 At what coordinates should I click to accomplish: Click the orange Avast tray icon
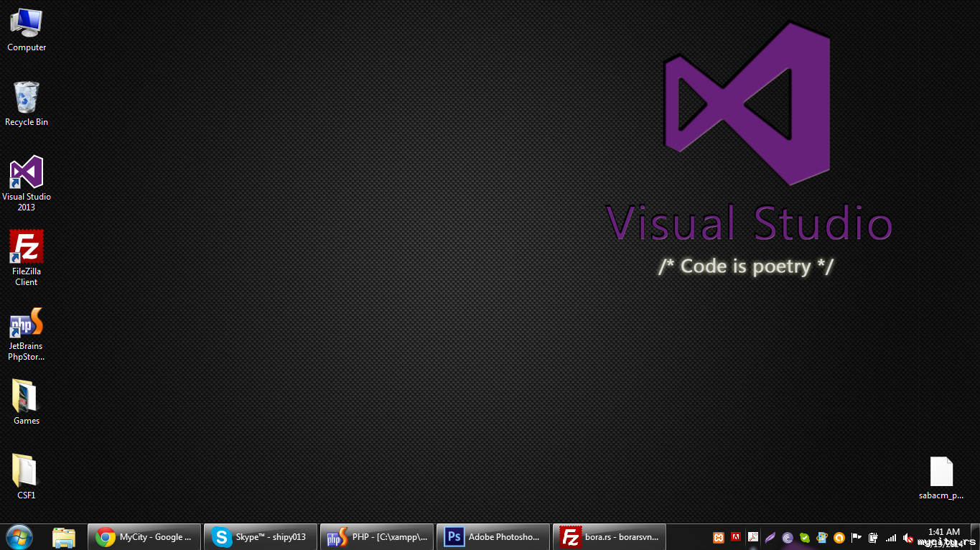[839, 537]
